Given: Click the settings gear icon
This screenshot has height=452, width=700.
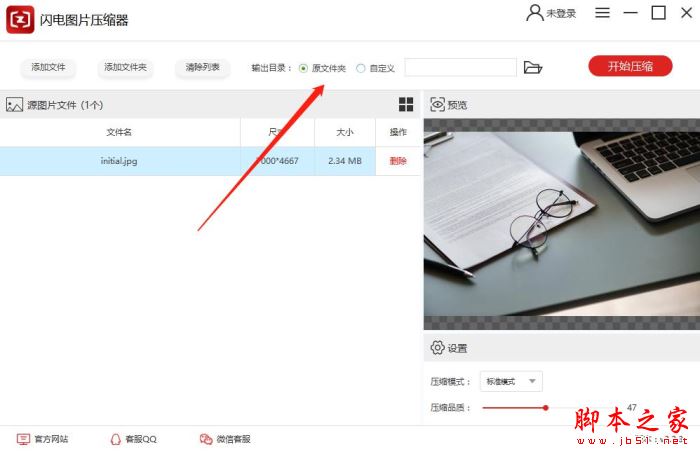Looking at the screenshot, I should 438,347.
